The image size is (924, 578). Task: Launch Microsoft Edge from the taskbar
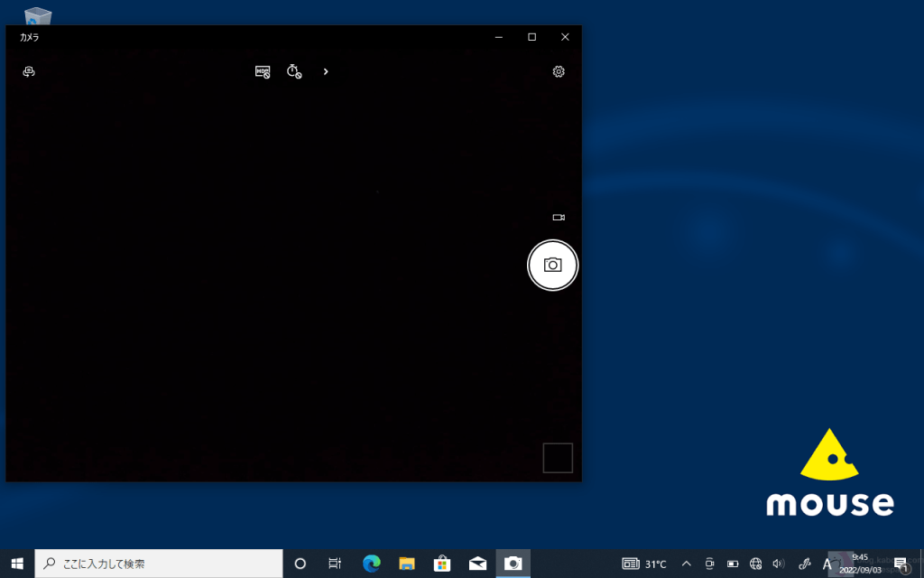click(371, 564)
